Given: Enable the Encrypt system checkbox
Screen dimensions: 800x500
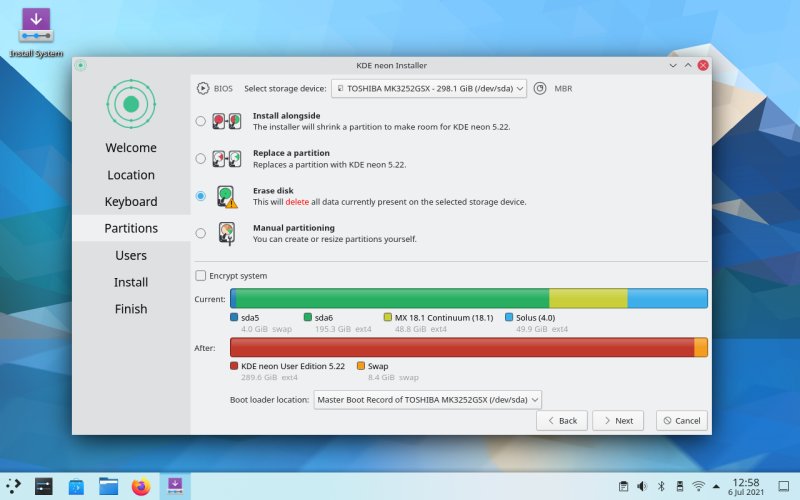Looking at the screenshot, I should click(x=201, y=276).
